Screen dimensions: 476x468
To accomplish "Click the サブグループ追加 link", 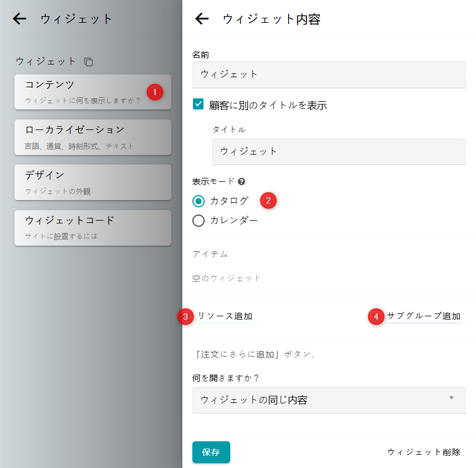I will (424, 316).
